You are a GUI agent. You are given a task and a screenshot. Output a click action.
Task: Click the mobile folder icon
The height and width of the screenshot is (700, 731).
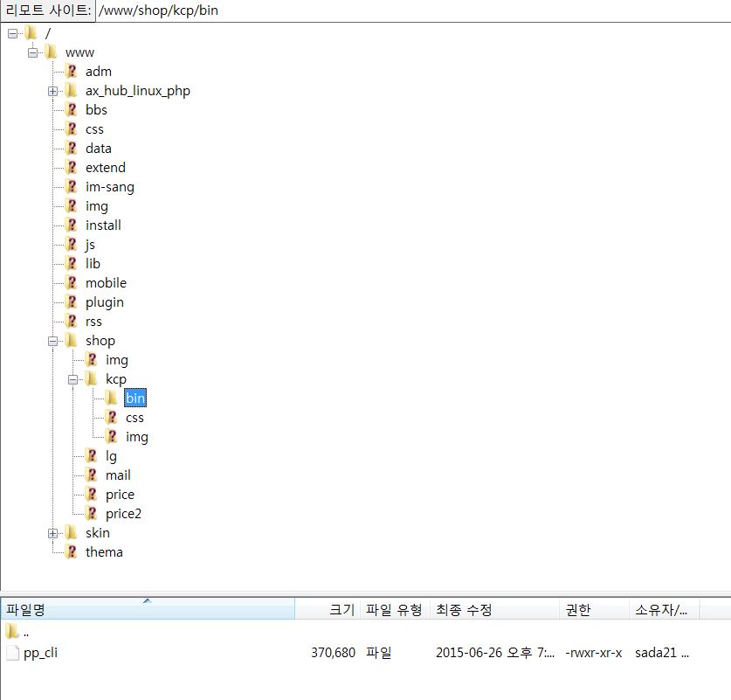pyautogui.click(x=72, y=282)
